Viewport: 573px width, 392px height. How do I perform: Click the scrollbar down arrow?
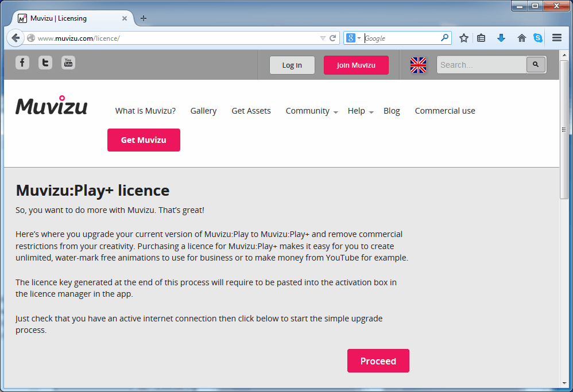click(x=564, y=383)
